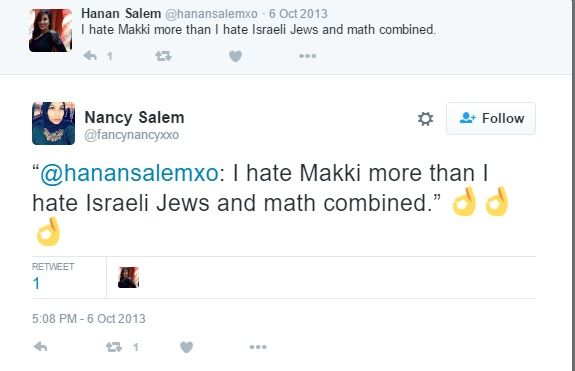The image size is (575, 371).
Task: Retweet Nancy Salem's tweet
Action: click(114, 347)
